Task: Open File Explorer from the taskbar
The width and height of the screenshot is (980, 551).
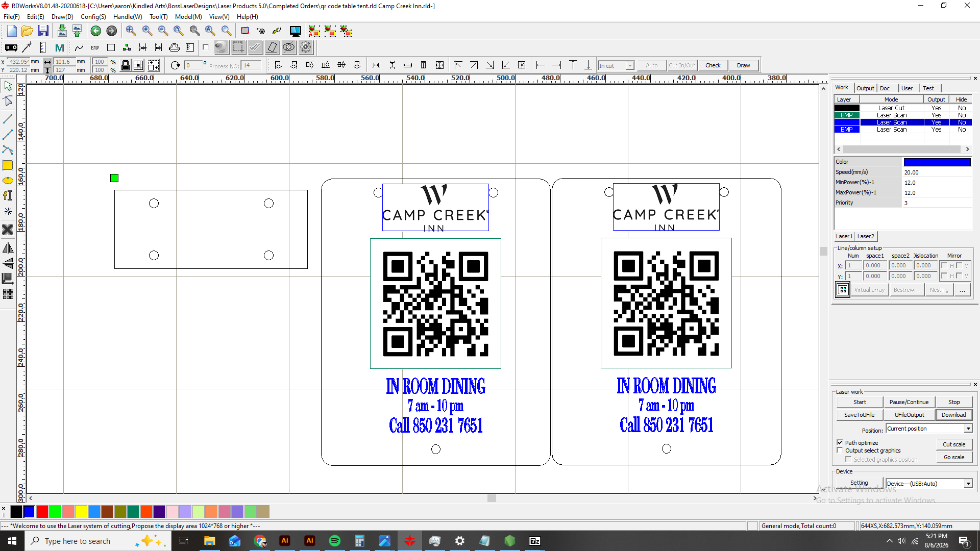Action: tap(210, 541)
